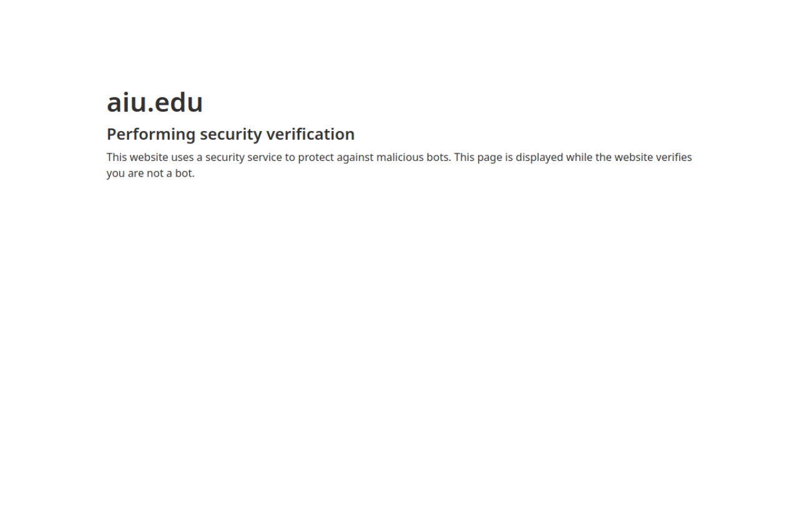Image resolution: width=799 pixels, height=532 pixels.
Task: Click the word 'against' in the paragraph
Action: click(355, 157)
